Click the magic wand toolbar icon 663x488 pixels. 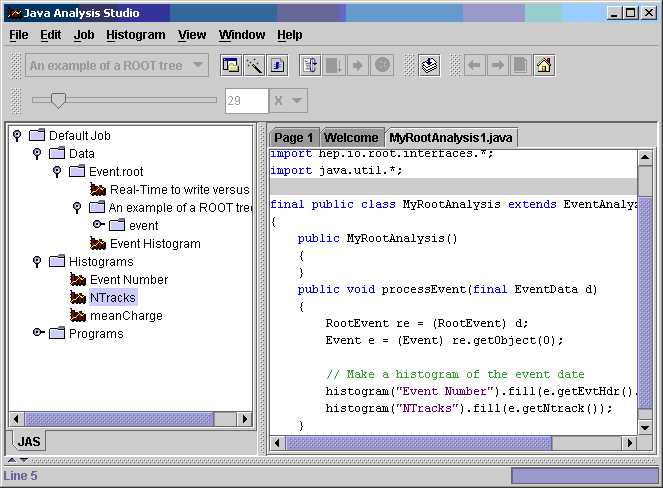coord(254,66)
